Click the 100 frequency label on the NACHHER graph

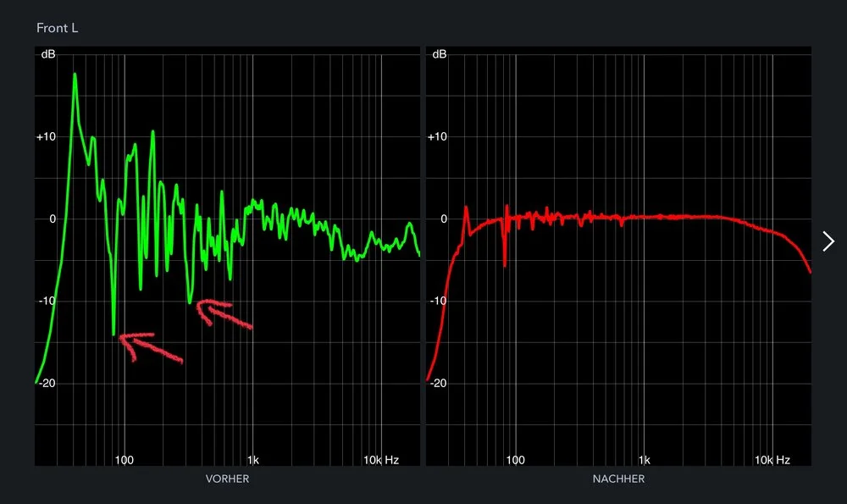(x=515, y=460)
